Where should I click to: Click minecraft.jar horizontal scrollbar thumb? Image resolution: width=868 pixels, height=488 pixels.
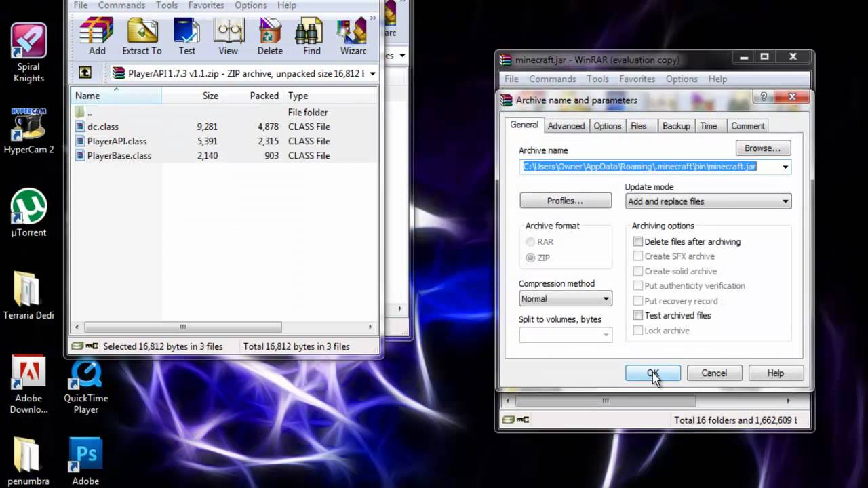[x=606, y=401]
